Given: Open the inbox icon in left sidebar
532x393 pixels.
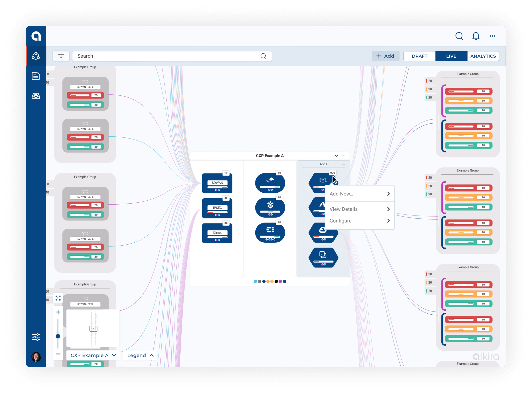Looking at the screenshot, I should tap(36, 96).
